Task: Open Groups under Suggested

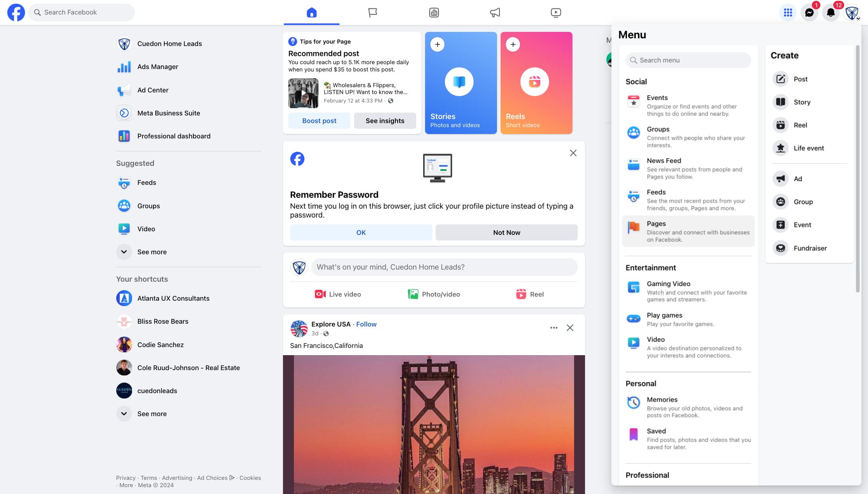Action: click(189, 206)
